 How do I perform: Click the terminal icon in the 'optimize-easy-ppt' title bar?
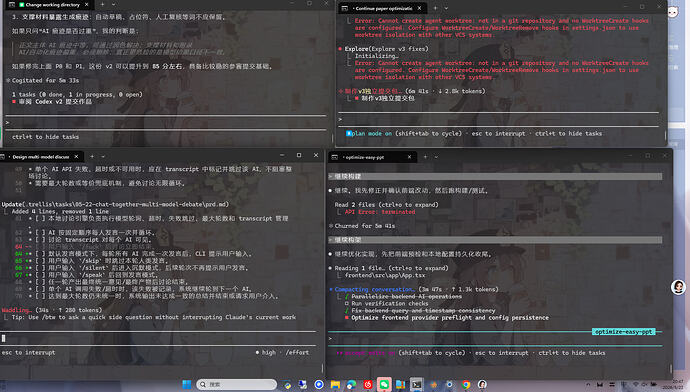pyautogui.click(x=334, y=157)
